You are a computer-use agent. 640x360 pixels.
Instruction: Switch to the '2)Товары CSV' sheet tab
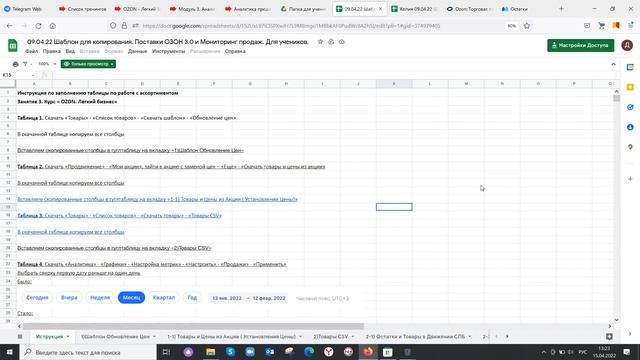tap(331, 336)
